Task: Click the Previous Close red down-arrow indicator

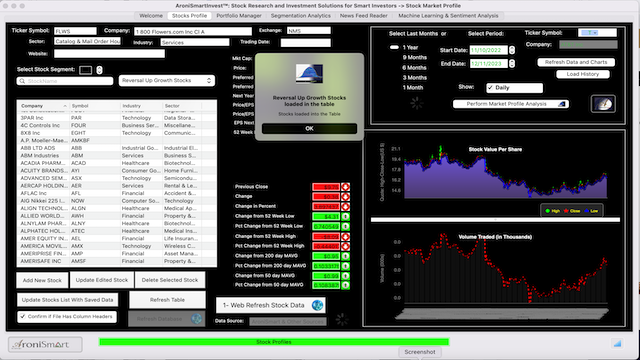Action: [x=345, y=187]
